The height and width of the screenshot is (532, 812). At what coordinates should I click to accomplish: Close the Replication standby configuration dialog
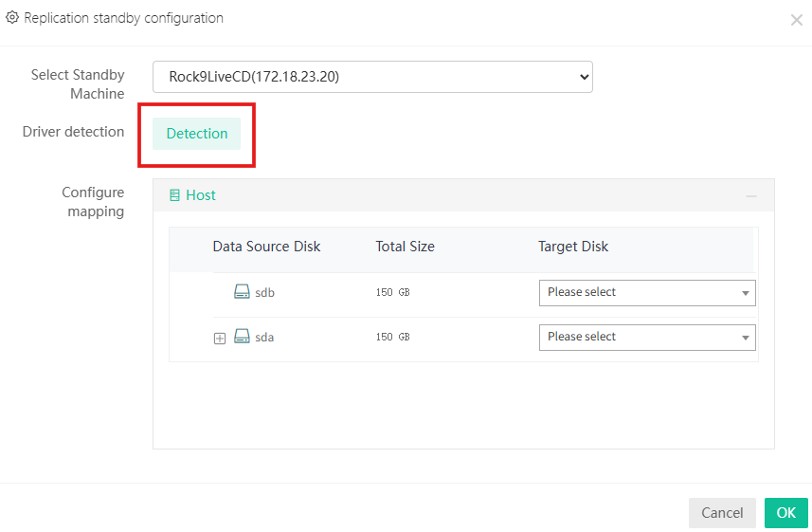click(796, 20)
